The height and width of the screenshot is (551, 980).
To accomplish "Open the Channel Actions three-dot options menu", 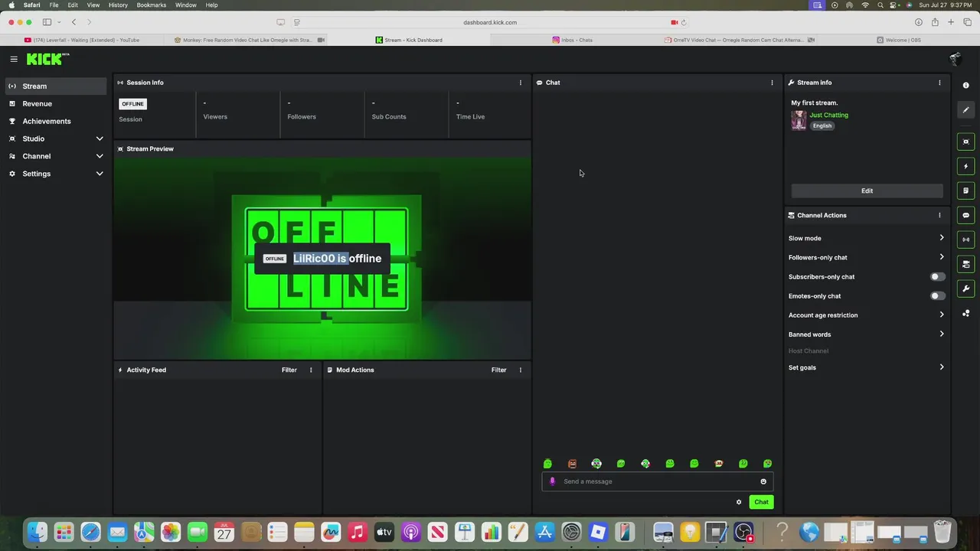I will coord(939,215).
